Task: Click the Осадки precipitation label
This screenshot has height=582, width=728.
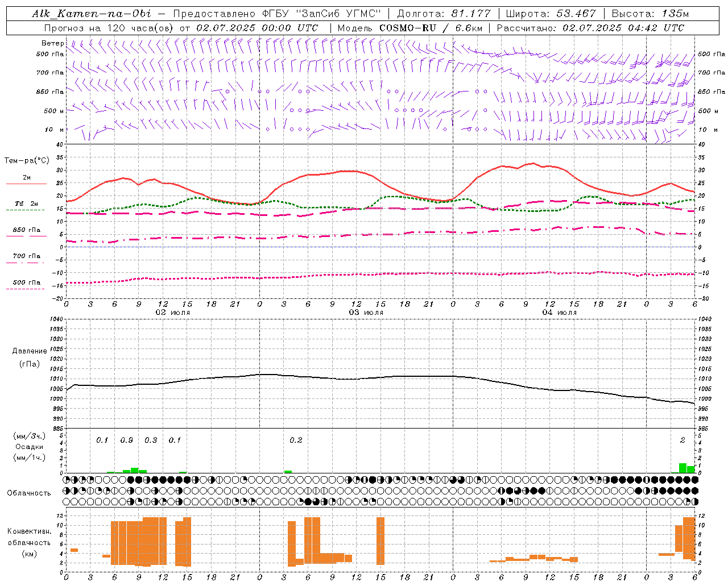Action: pyautogui.click(x=30, y=447)
